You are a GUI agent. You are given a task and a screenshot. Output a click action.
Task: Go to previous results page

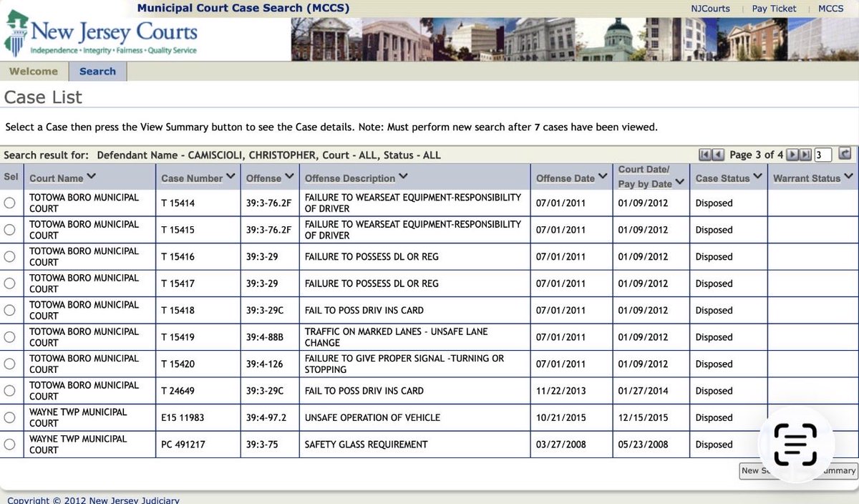coord(719,155)
